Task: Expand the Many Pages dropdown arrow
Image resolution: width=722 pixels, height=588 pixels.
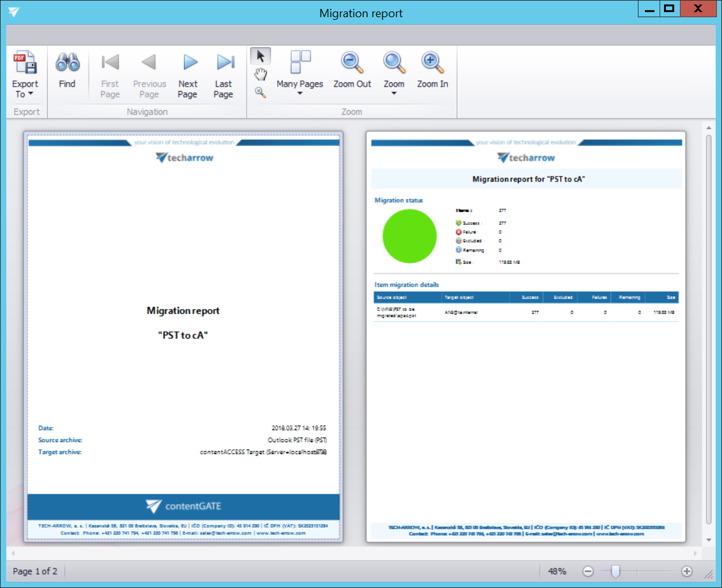Action: click(300, 94)
